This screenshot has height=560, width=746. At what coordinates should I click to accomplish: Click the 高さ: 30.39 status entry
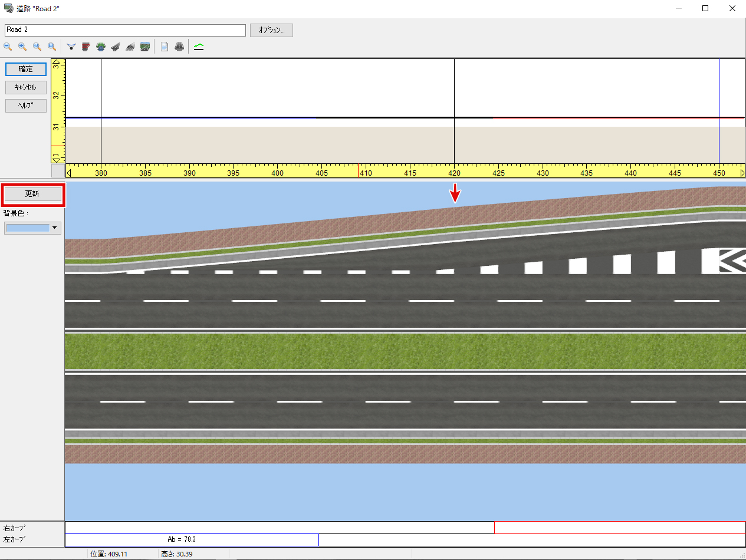pos(176,554)
